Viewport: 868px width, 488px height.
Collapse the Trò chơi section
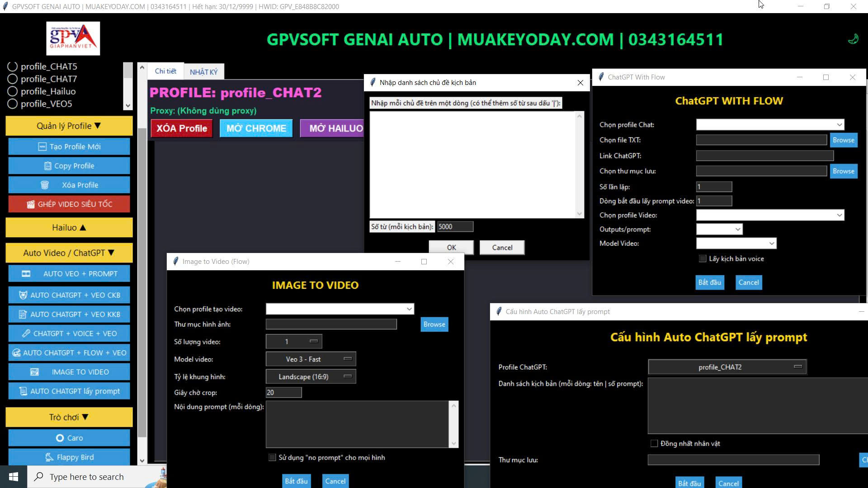69,417
